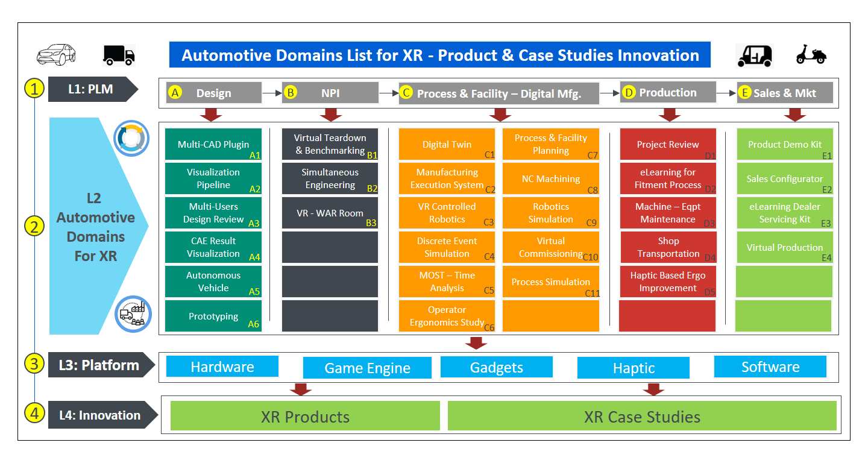868x463 pixels.
Task: Select the Production phase header
Action: (668, 92)
